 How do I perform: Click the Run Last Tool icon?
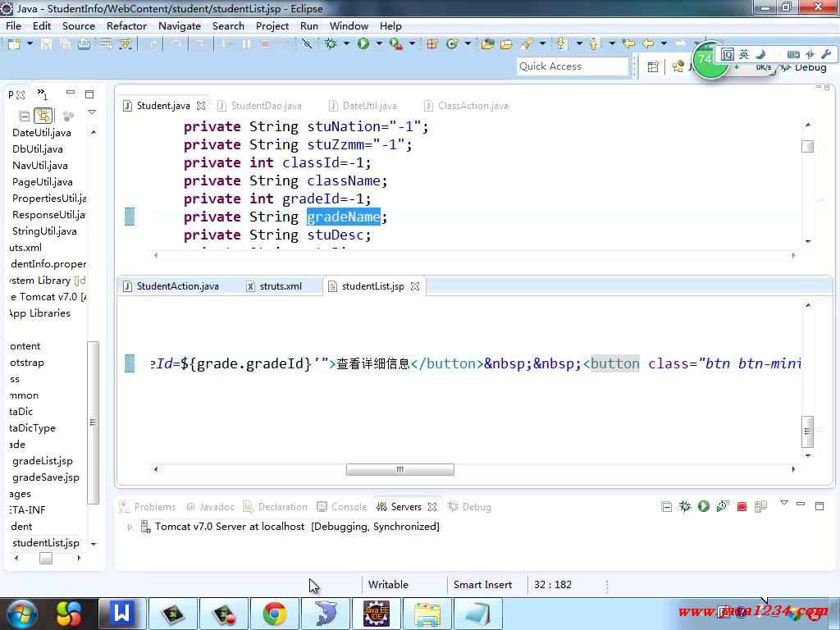[396, 44]
